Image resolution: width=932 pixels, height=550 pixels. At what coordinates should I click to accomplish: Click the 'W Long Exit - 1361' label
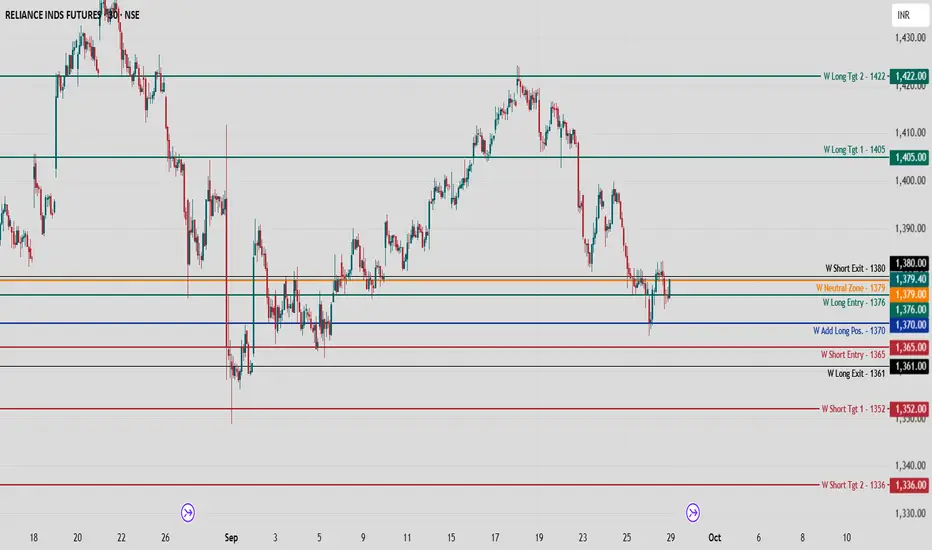(856, 373)
